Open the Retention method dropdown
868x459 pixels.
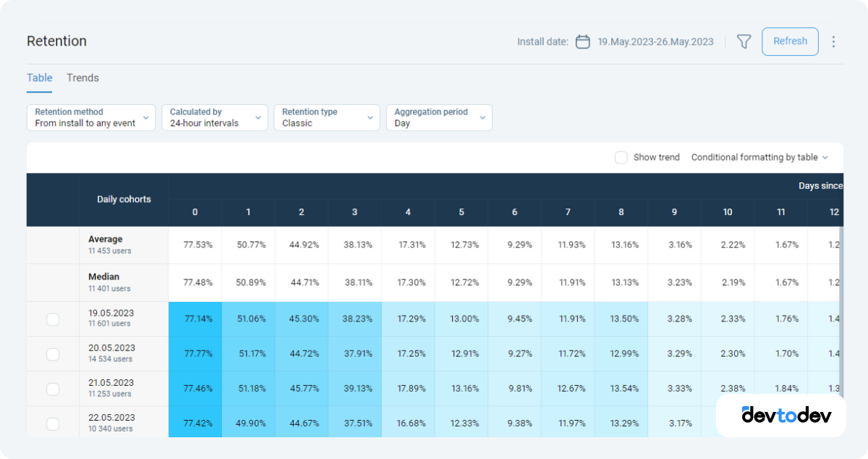pyautogui.click(x=90, y=117)
